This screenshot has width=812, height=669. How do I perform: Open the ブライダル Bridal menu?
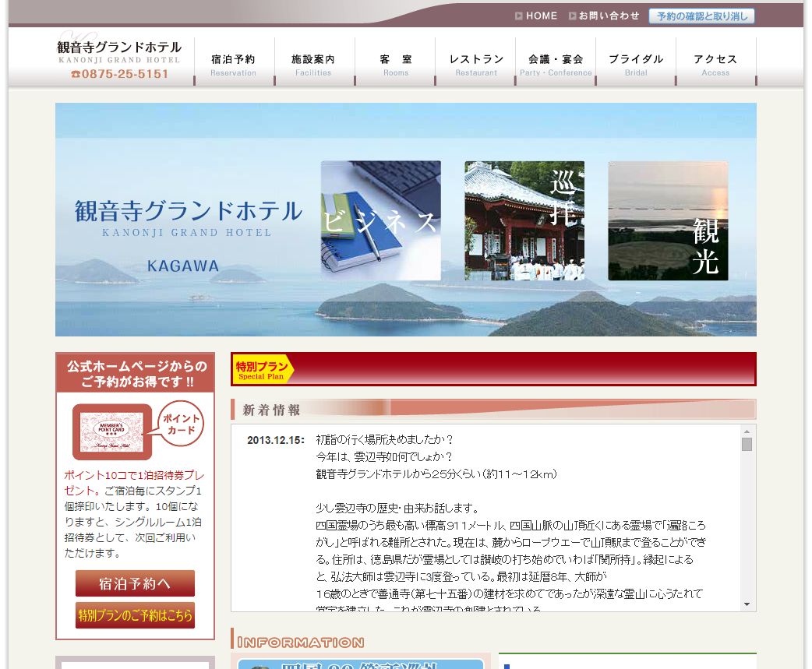[636, 65]
